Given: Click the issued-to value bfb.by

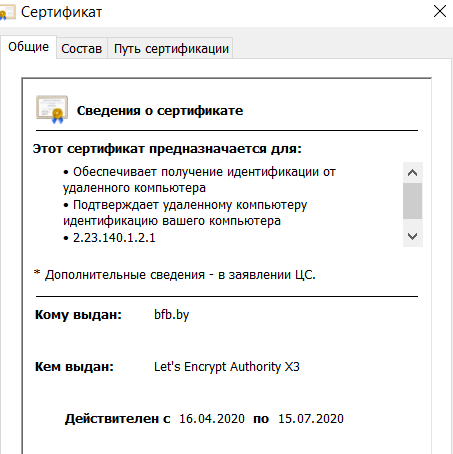Looking at the screenshot, I should point(171,315).
